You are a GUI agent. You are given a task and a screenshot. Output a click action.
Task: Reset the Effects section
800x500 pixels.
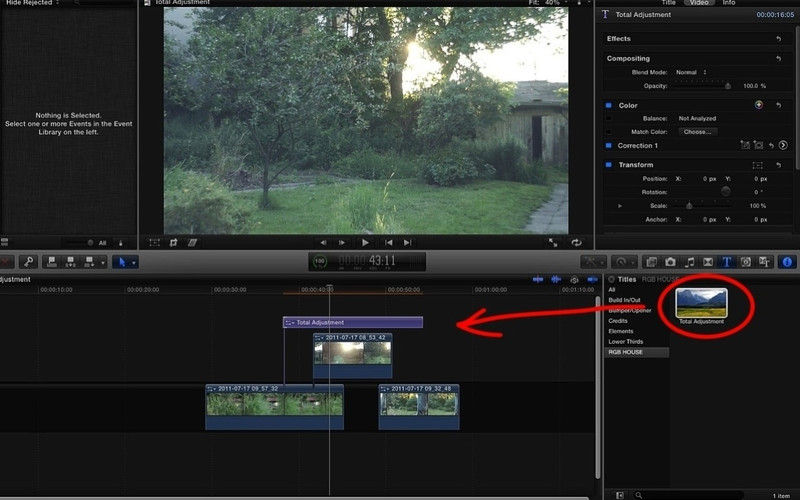779,39
